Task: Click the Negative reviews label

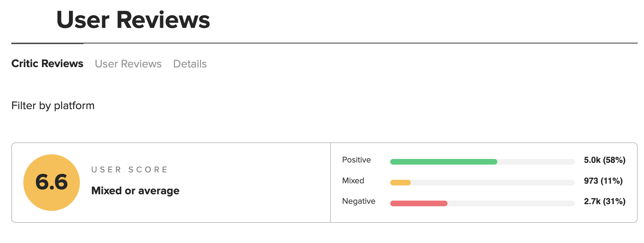Action: [358, 201]
